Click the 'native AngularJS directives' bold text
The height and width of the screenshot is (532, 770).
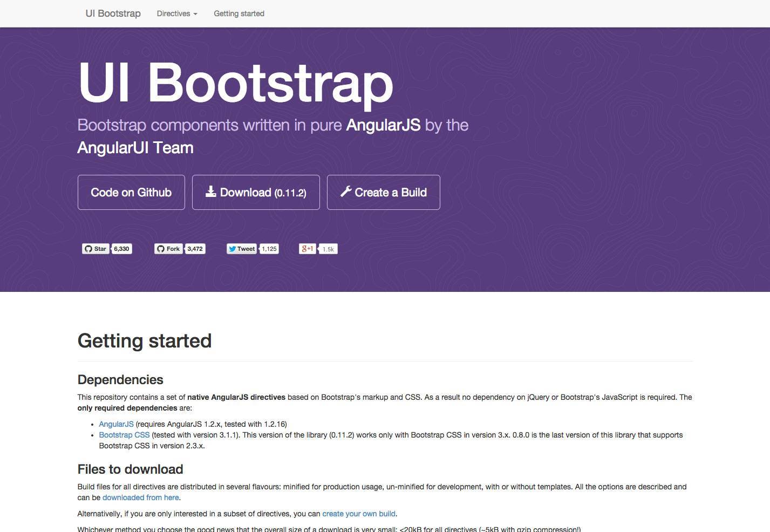click(x=236, y=397)
